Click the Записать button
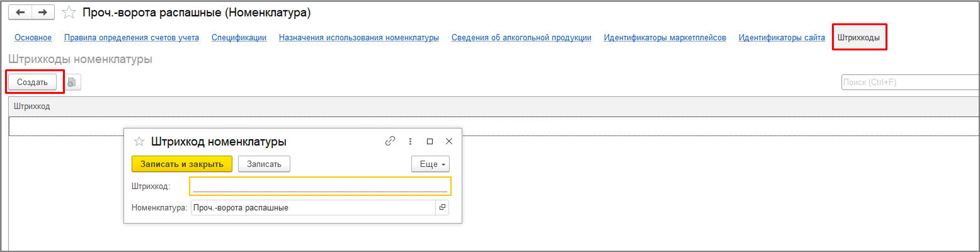 click(x=264, y=164)
